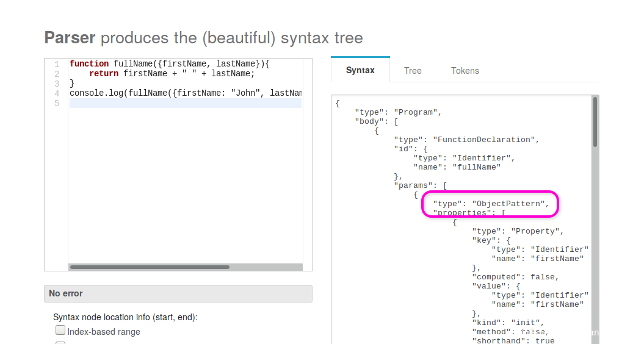Click the syntax output vertical scrollbar thumb

point(595,122)
